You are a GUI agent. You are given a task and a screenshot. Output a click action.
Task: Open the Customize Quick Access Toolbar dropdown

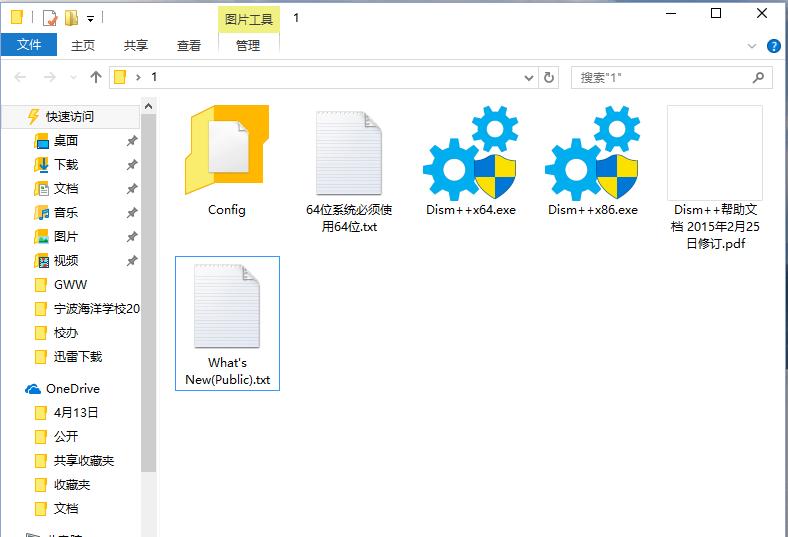pyautogui.click(x=90, y=19)
